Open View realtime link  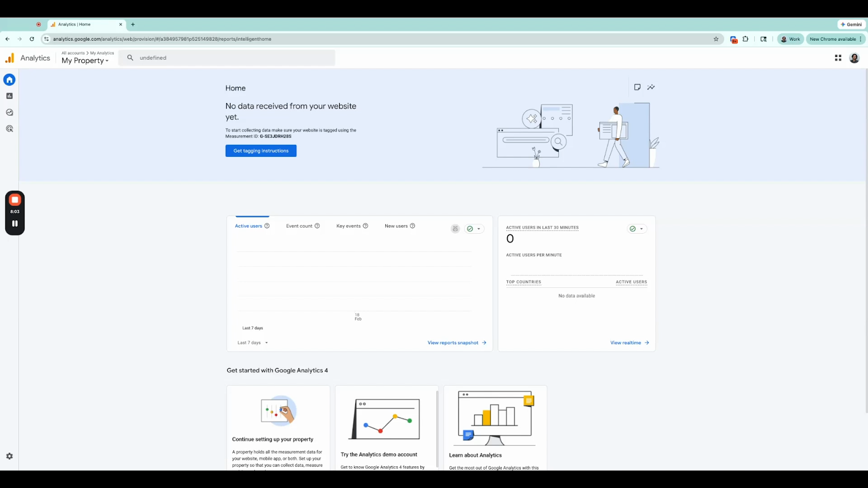(630, 343)
